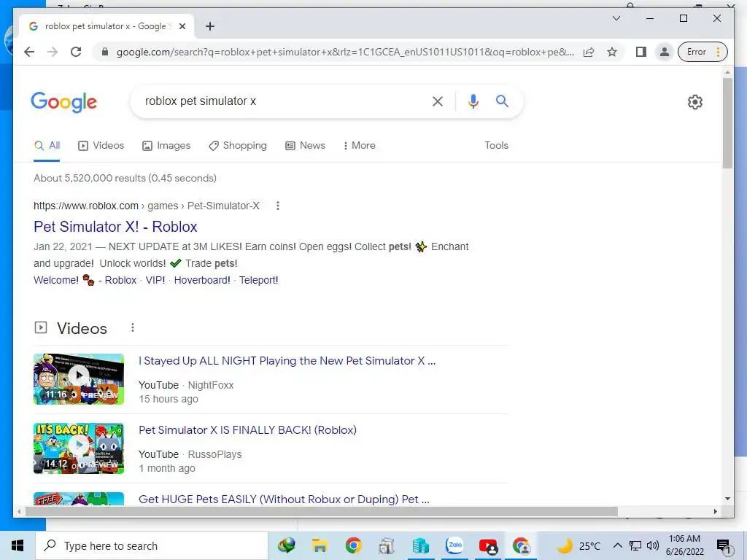The image size is (747, 560).
Task: Open the network status tray icon
Action: (635, 545)
